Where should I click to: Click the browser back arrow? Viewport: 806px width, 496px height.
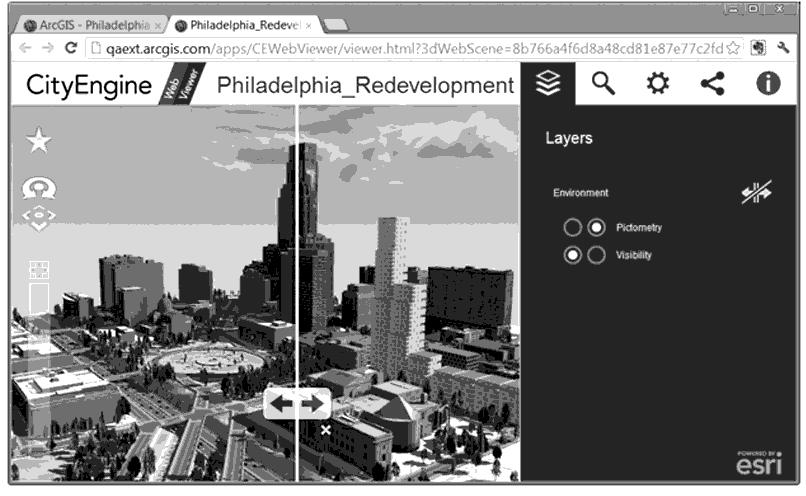(x=25, y=48)
